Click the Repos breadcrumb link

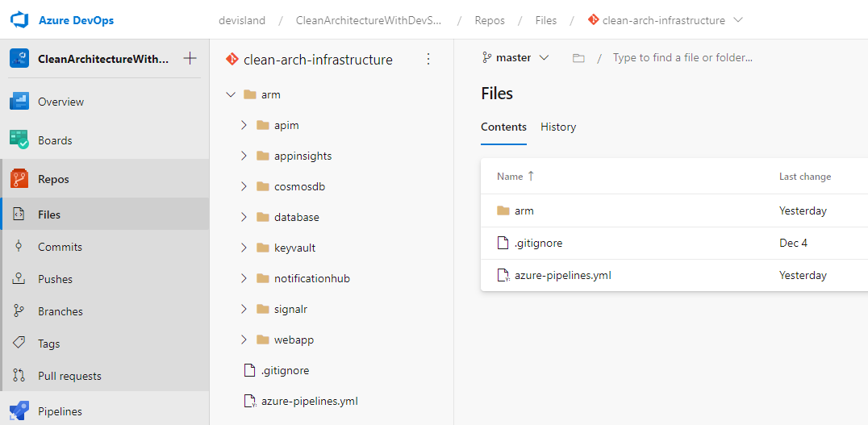click(490, 20)
